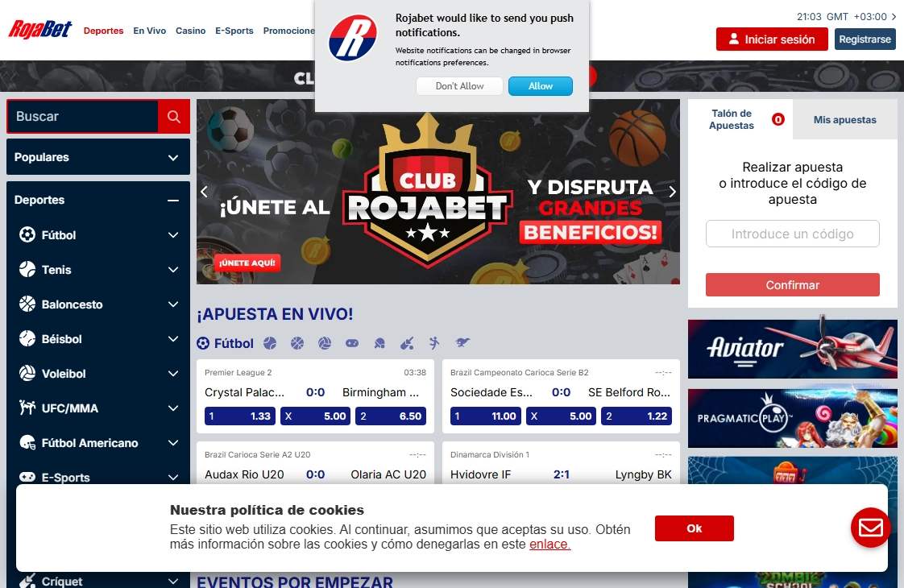Select table tennis icon in live filter
The height and width of the screenshot is (588, 904).
(x=379, y=344)
